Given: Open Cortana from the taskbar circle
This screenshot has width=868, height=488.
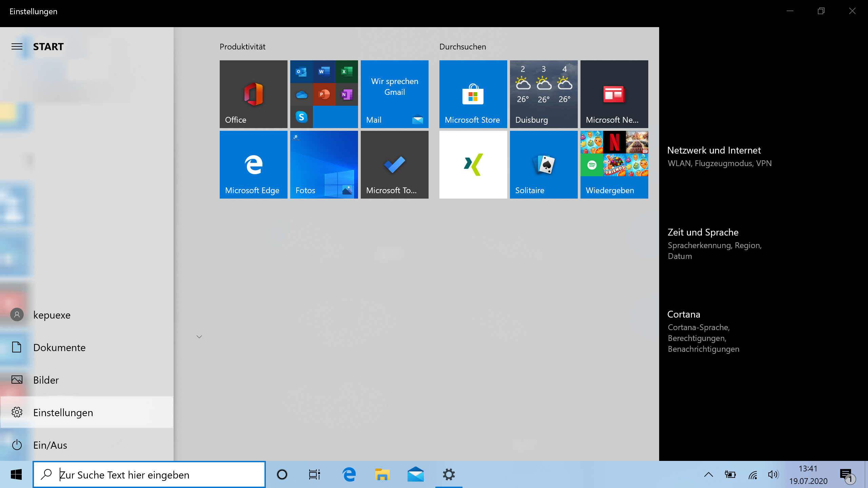Looking at the screenshot, I should point(282,474).
